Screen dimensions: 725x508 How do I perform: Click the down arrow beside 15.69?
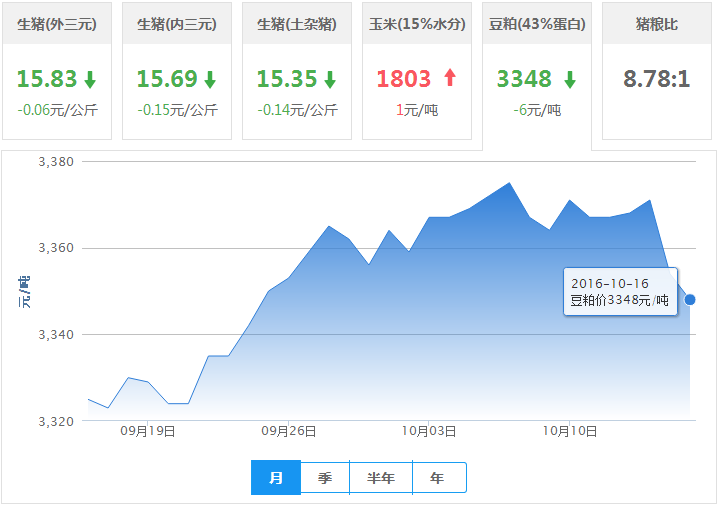[x=210, y=80]
